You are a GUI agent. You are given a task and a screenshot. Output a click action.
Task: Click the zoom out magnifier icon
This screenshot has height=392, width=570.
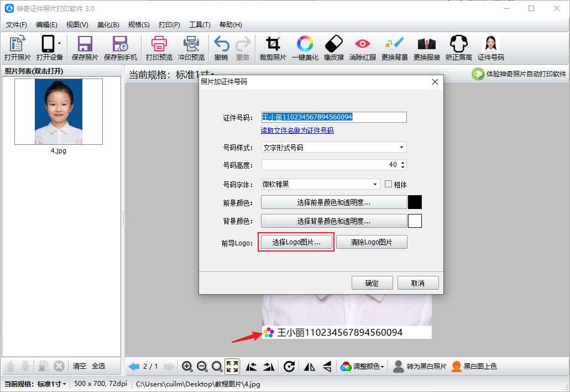tap(202, 367)
